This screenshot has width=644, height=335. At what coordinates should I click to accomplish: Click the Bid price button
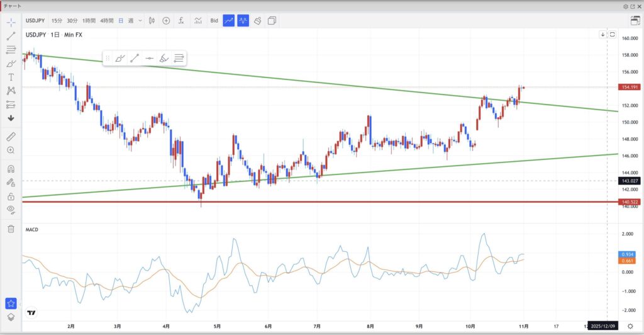[x=214, y=21]
